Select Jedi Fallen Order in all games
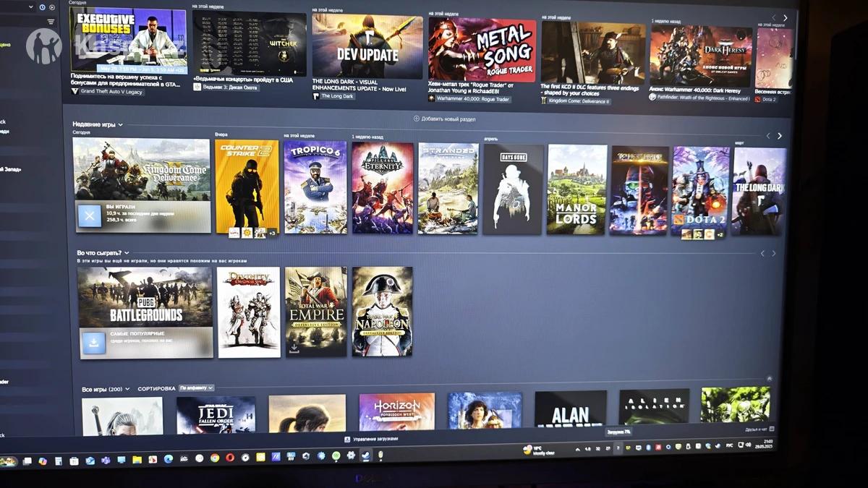Image resolution: width=868 pixels, height=488 pixels. click(x=216, y=416)
